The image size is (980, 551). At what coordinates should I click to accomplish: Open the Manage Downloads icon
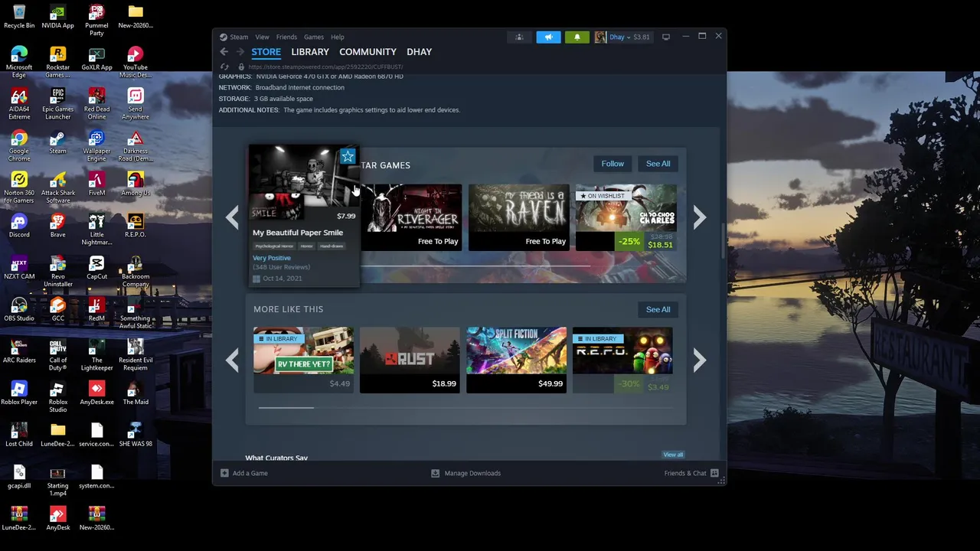point(435,473)
